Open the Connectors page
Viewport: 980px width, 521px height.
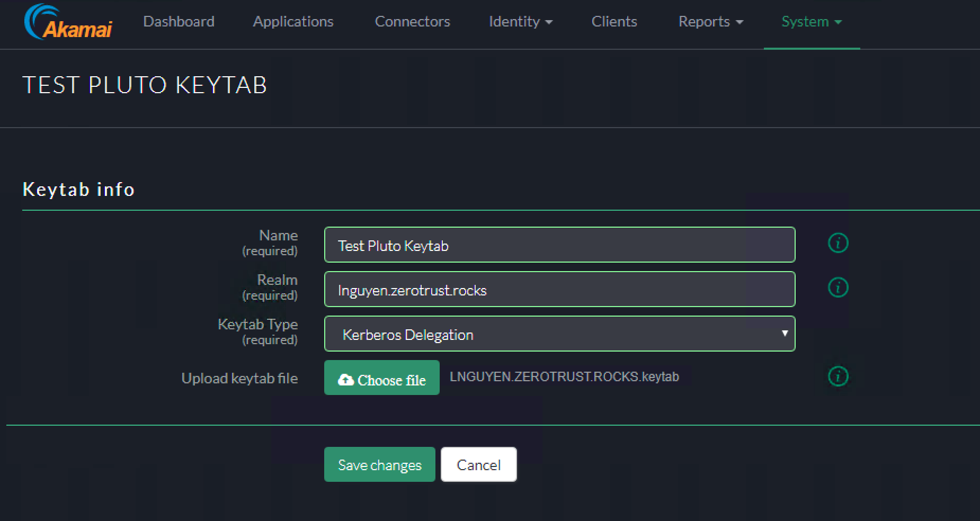tap(412, 22)
